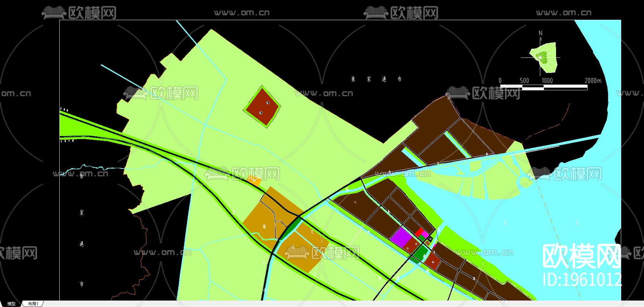Screen dimensions: 644x307
Task: Select the black-and-white scale bar
Action: [x=544, y=87]
